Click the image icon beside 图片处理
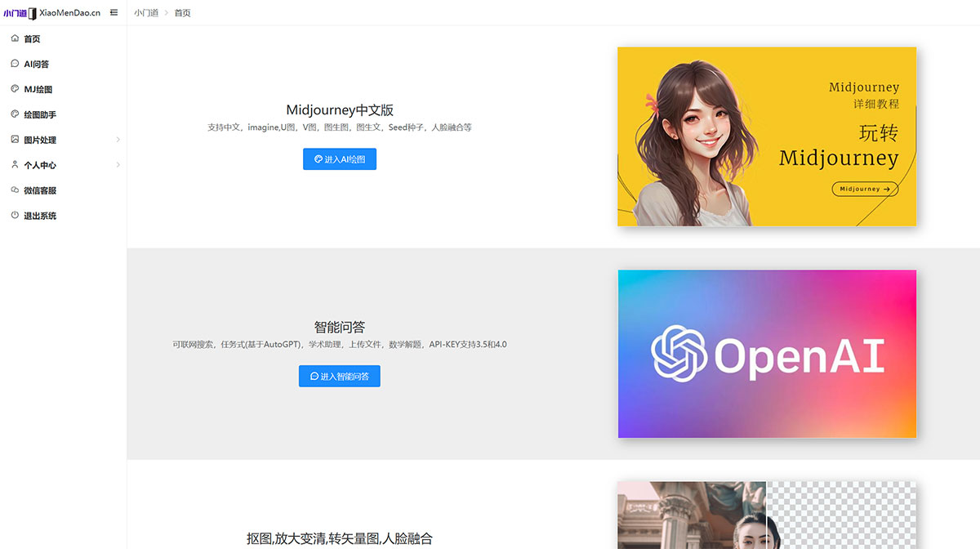Viewport: 980px width, 549px height. coord(15,140)
